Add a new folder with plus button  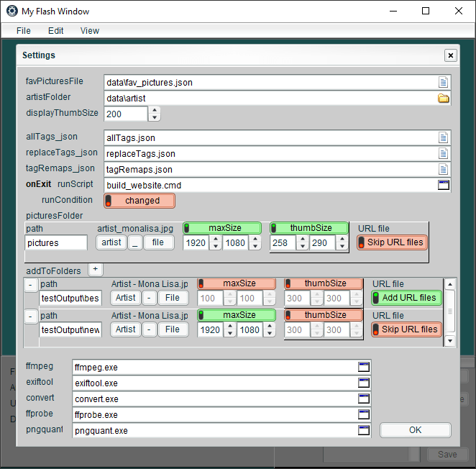[94, 269]
